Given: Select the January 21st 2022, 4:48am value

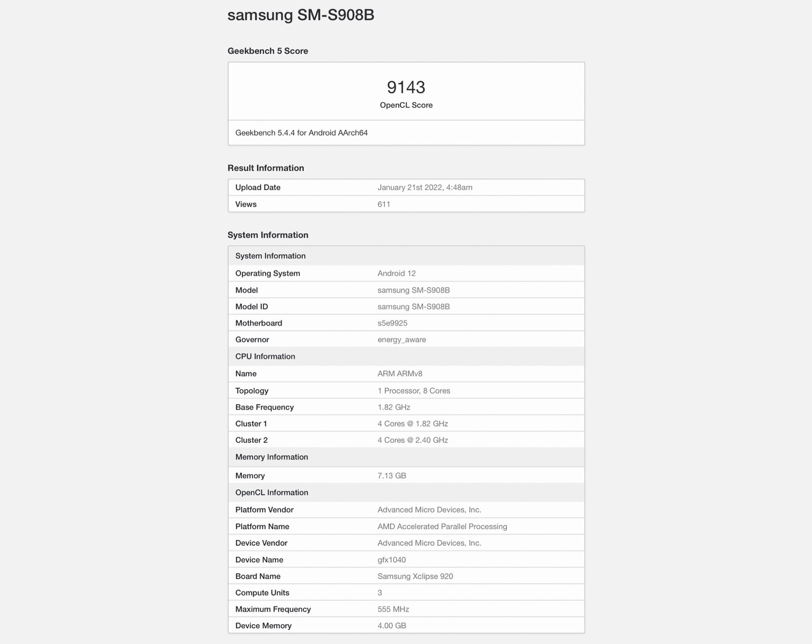Looking at the screenshot, I should (425, 187).
